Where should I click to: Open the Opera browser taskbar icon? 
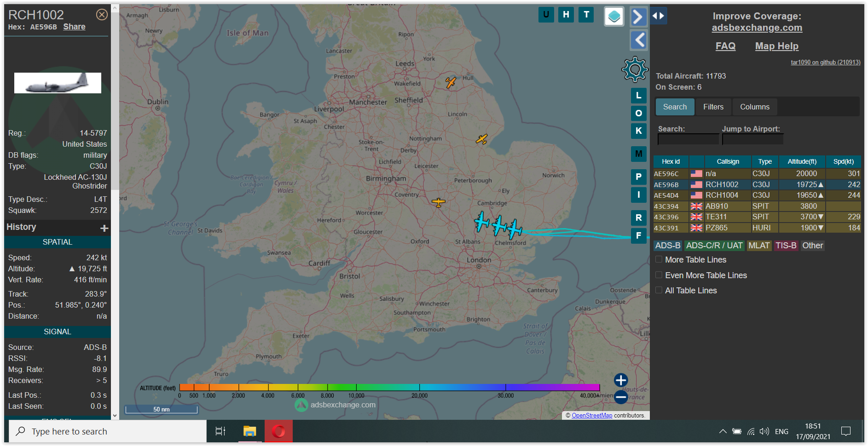coord(278,431)
